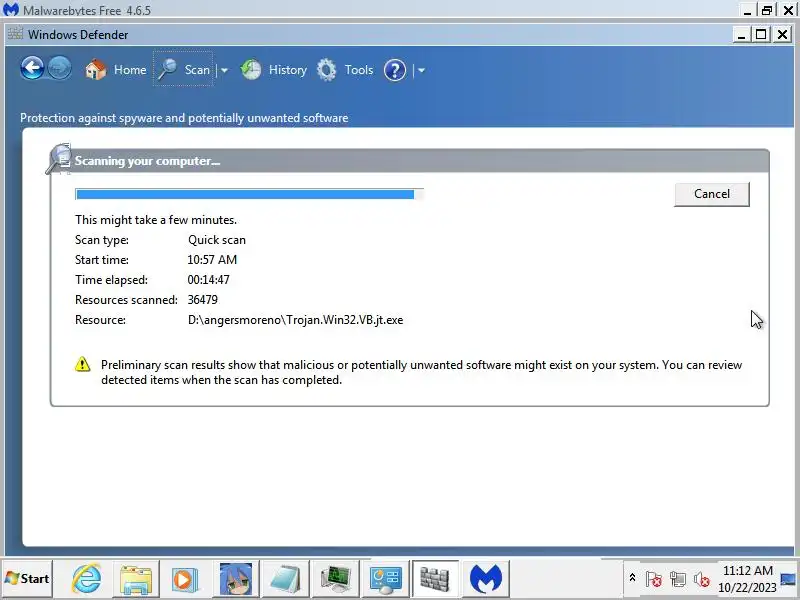Select the Scan label in toolbar
This screenshot has height=600, width=800.
[197, 70]
